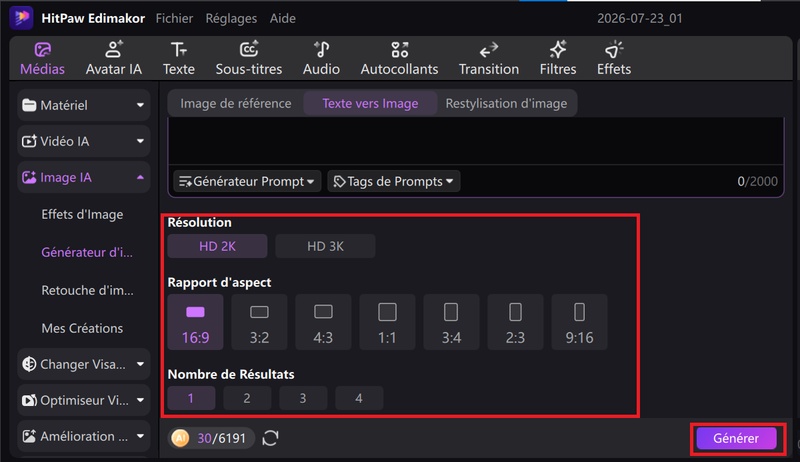The height and width of the screenshot is (462, 800).
Task: Switch to Restylisation d'image tab
Action: click(506, 104)
